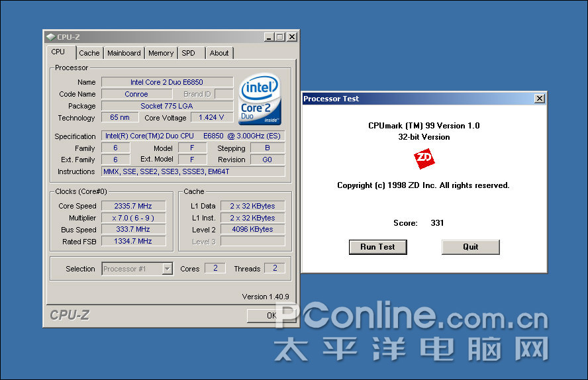This screenshot has height=380, width=588.
Task: Click the Rated FSB value 1334.7 MHz
Action: 134,241
